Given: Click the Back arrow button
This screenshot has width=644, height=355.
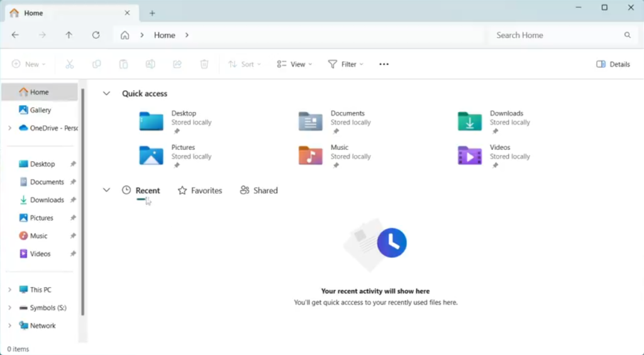Looking at the screenshot, I should pos(16,35).
